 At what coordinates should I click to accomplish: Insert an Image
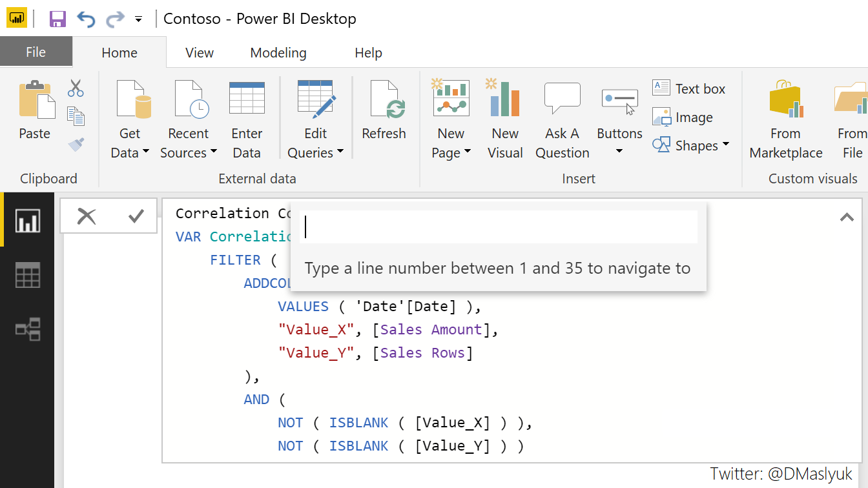(687, 117)
